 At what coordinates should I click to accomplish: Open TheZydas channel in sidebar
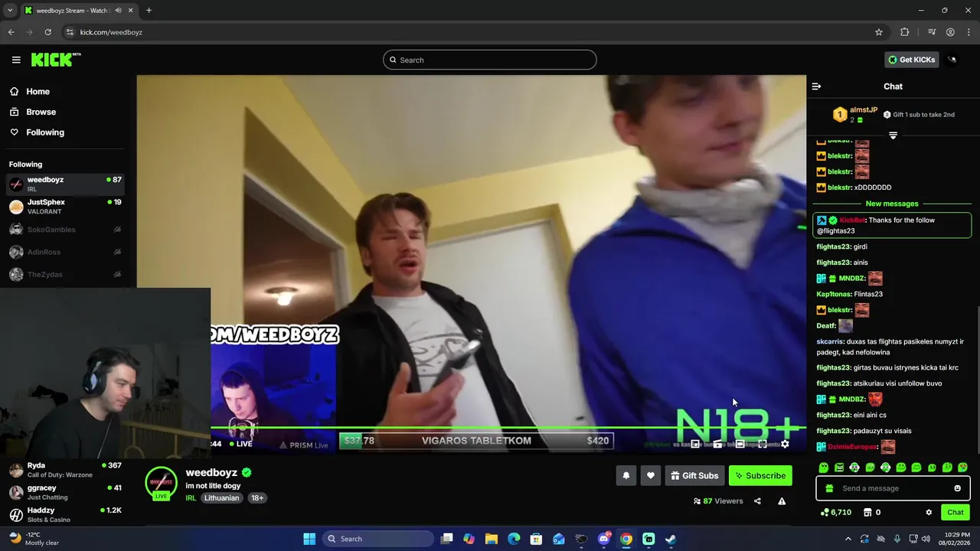click(67, 275)
